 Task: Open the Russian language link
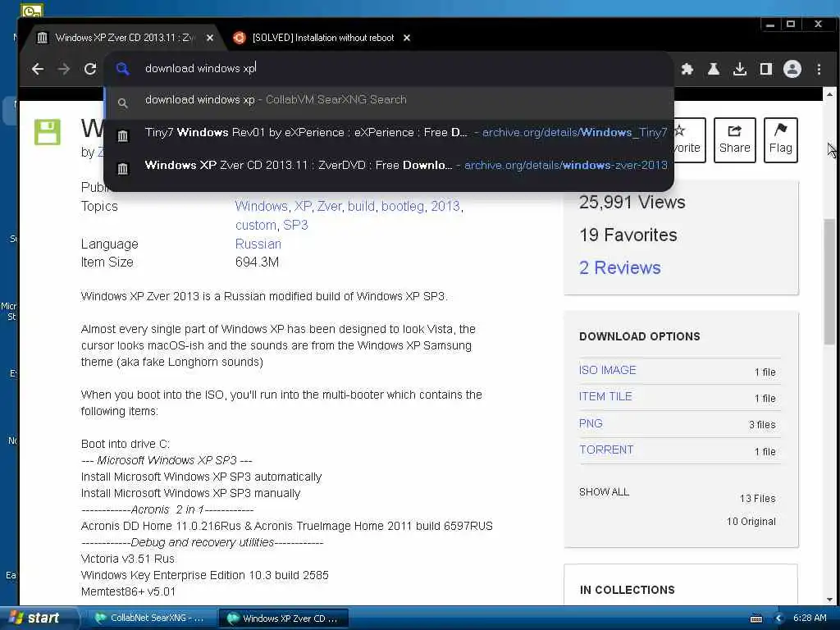(x=258, y=244)
